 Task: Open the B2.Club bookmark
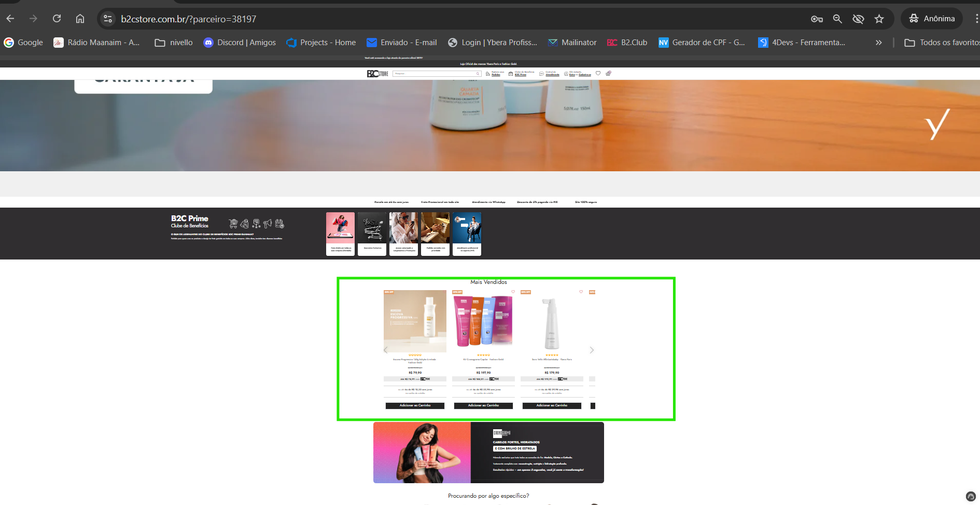(x=627, y=43)
